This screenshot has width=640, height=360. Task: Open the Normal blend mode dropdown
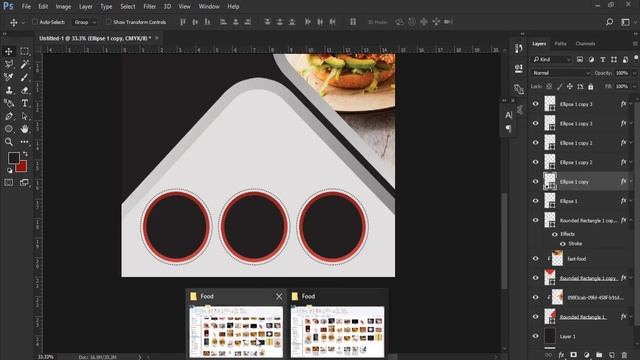tap(561, 73)
